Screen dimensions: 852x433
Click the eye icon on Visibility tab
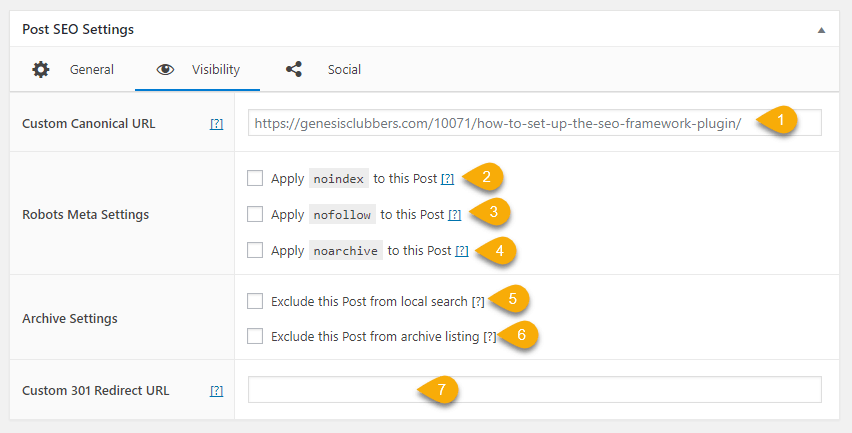166,70
